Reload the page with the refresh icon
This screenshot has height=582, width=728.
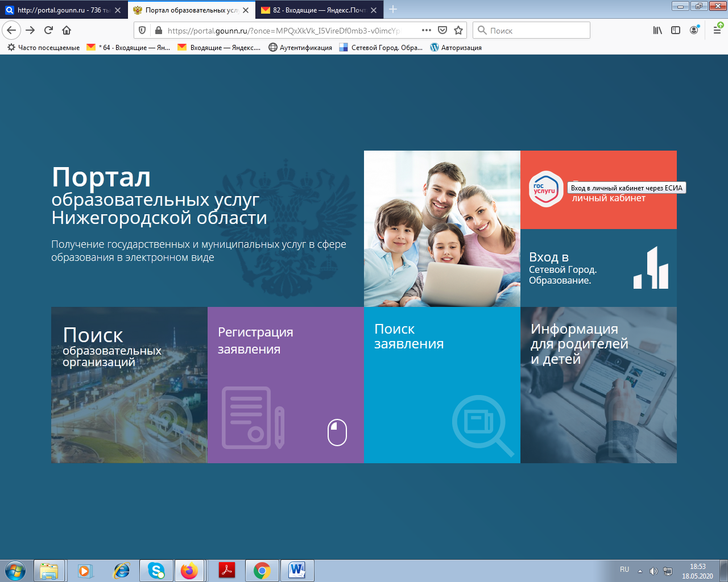49,30
